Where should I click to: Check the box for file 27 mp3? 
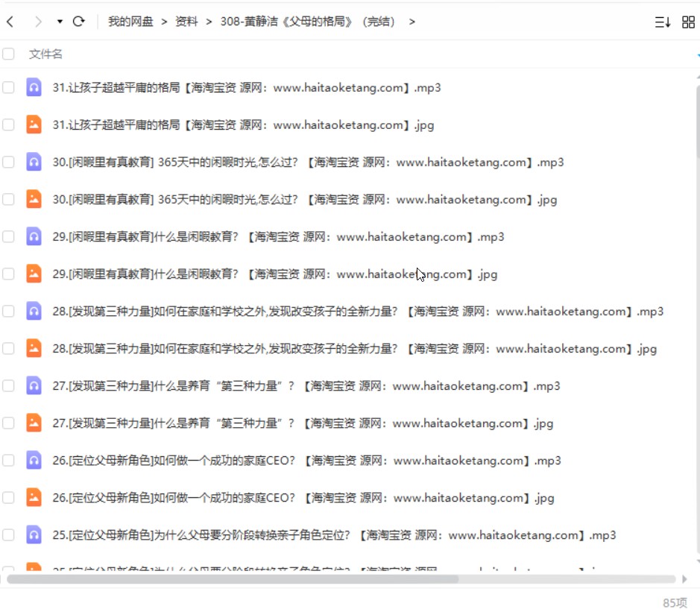pyautogui.click(x=8, y=385)
